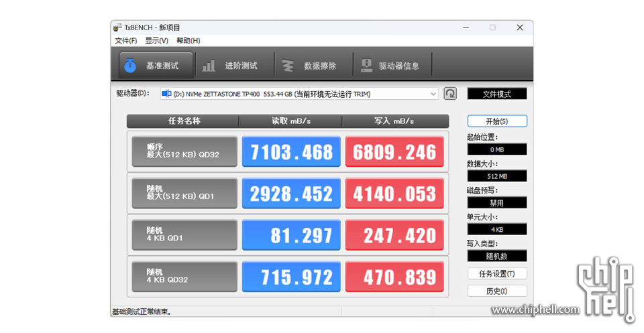Click the 写入类型 随机数 field
Screen dimensions: 644x333
(496, 255)
